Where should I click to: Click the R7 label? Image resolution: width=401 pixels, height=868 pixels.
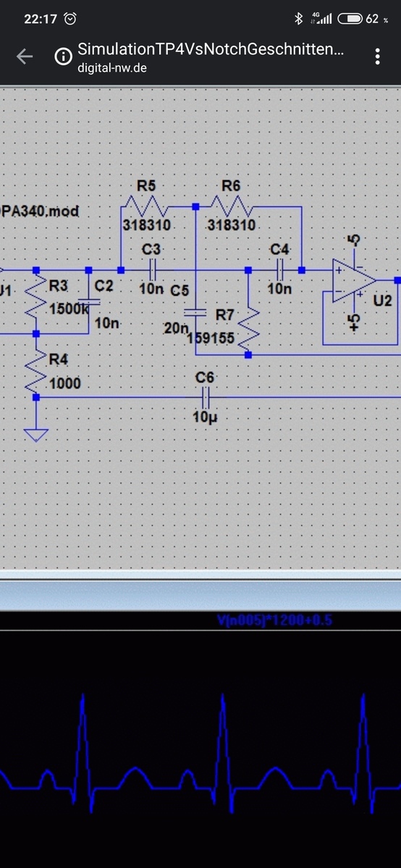pos(225,315)
